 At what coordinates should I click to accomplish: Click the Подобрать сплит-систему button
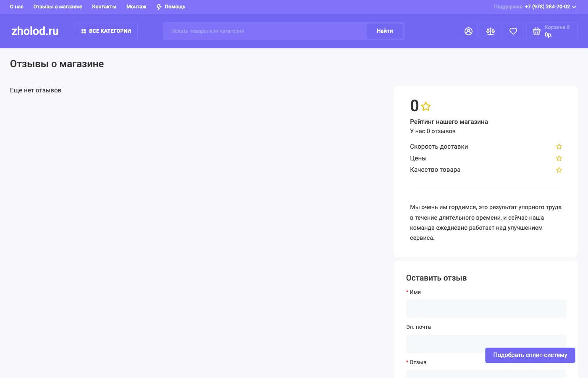(x=530, y=355)
